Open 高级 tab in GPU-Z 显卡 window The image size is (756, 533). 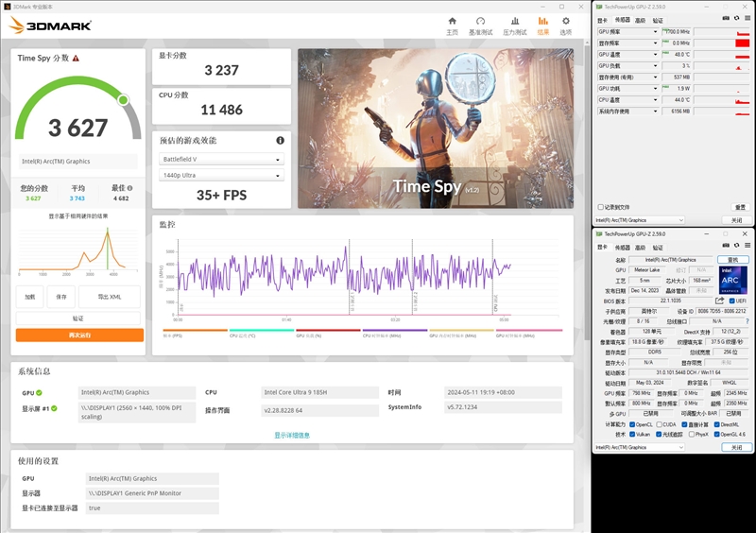640,248
